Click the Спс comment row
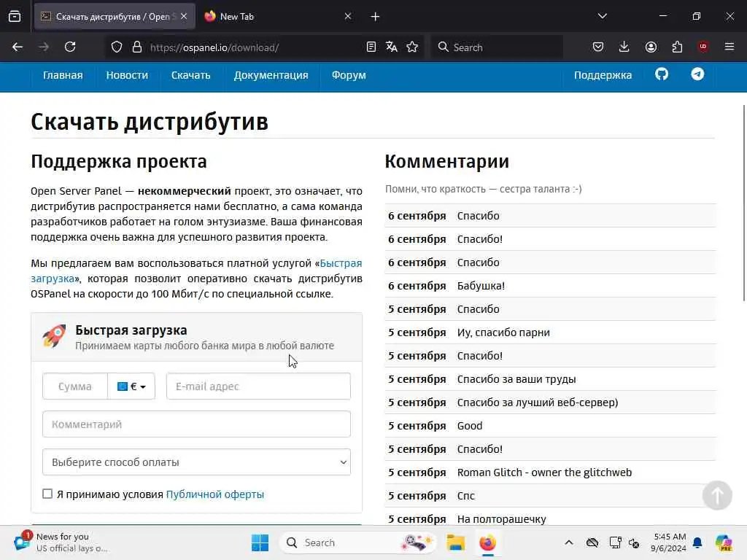Screen dimensions: 747x560 click(x=550, y=496)
